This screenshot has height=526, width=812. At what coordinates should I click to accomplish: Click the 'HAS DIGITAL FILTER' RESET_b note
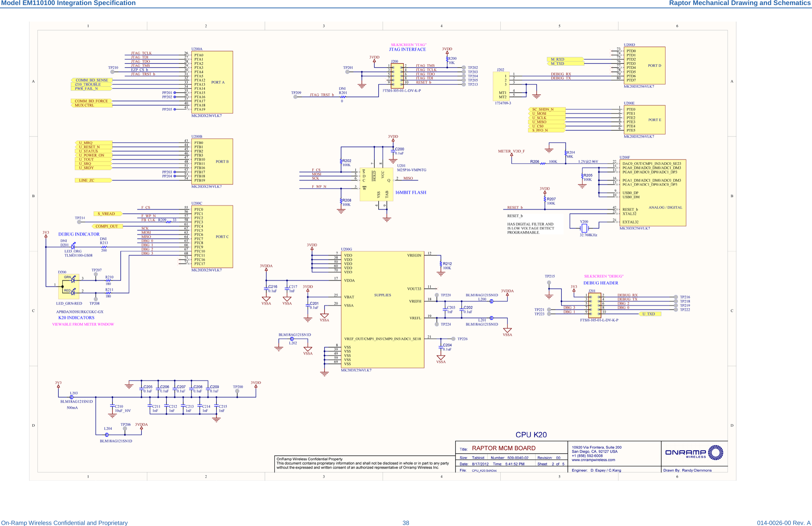(531, 228)
